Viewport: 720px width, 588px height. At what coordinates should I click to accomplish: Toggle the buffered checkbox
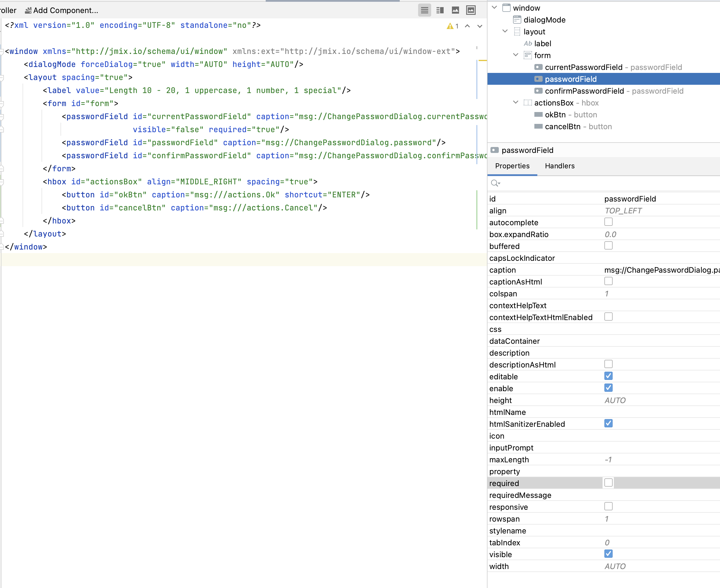pos(608,246)
